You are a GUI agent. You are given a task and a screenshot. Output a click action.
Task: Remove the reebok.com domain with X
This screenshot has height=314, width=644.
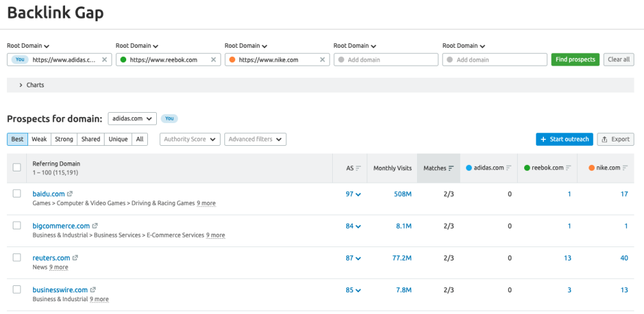(x=213, y=59)
